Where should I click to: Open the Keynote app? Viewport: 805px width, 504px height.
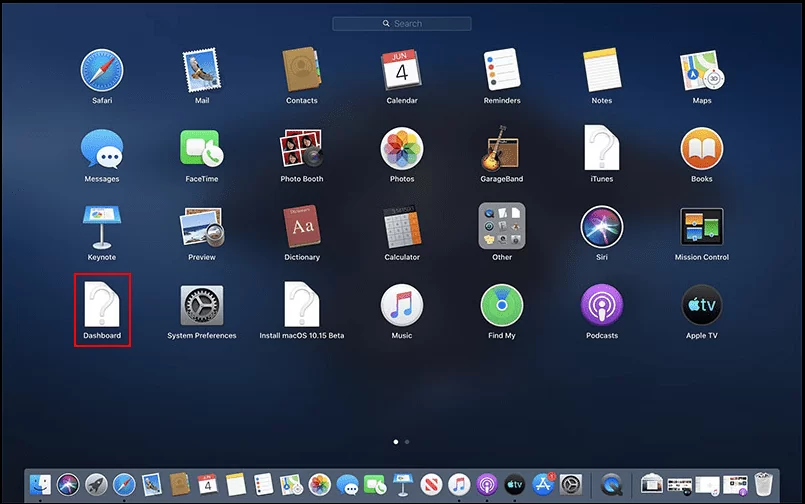pyautogui.click(x=101, y=227)
